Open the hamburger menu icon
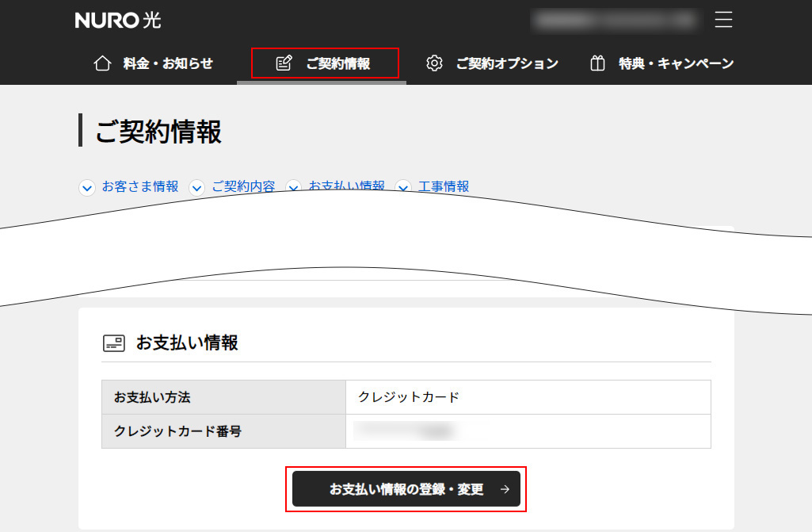Image resolution: width=812 pixels, height=532 pixels. (x=723, y=19)
